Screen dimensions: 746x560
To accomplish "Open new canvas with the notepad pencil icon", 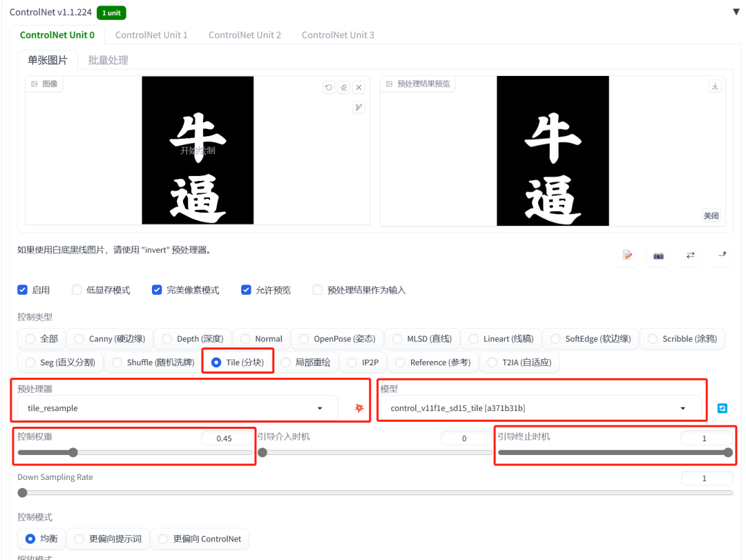I will click(627, 255).
